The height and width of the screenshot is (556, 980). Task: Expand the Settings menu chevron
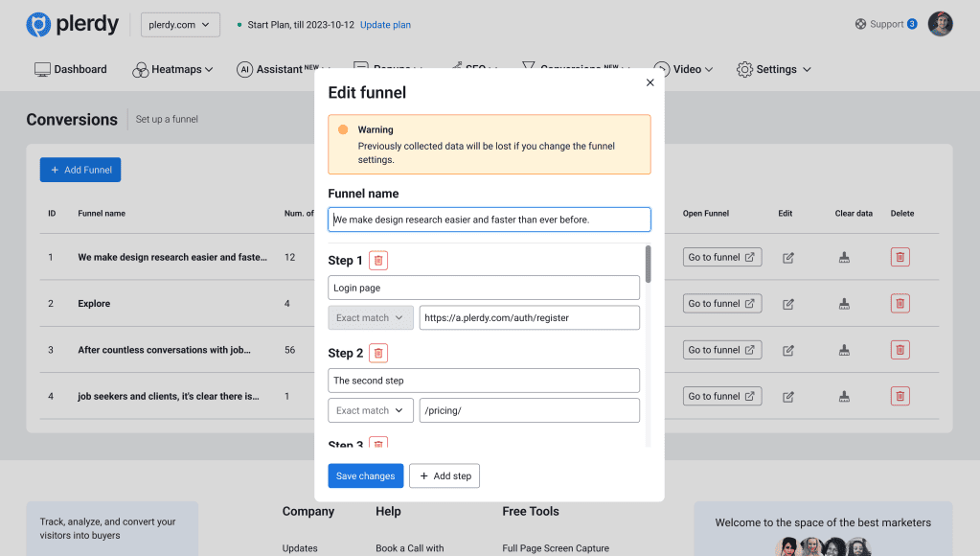806,69
